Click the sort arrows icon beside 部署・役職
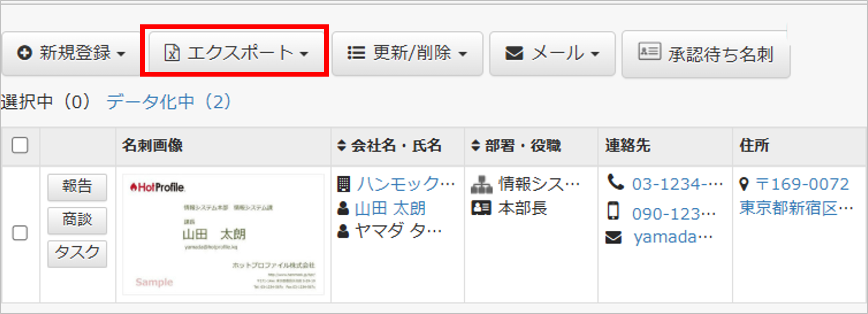 point(475,145)
